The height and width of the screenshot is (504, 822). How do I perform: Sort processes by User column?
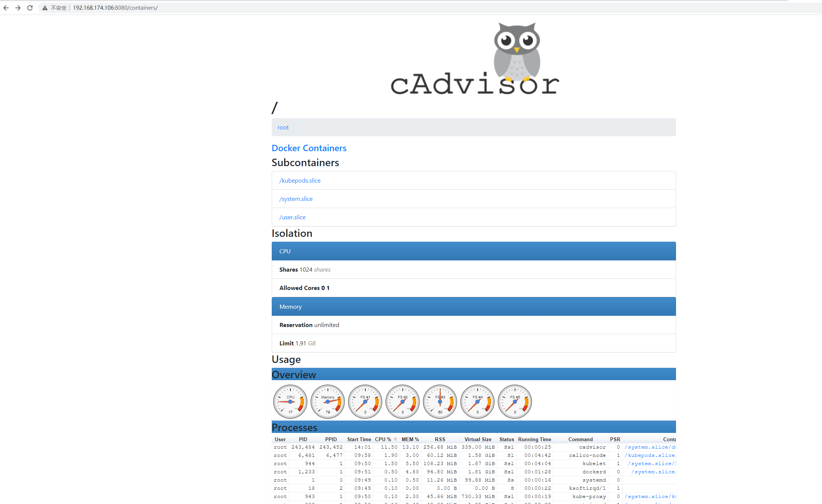coord(280,439)
